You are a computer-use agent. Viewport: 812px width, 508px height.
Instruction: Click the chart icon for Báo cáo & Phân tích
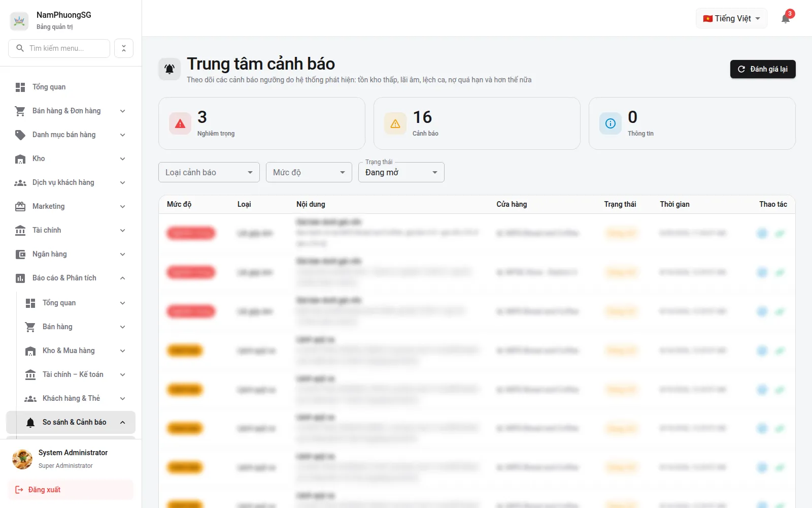point(20,278)
